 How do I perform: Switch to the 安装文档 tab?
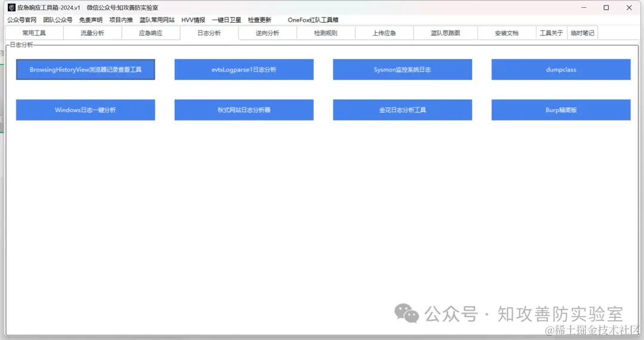[507, 33]
